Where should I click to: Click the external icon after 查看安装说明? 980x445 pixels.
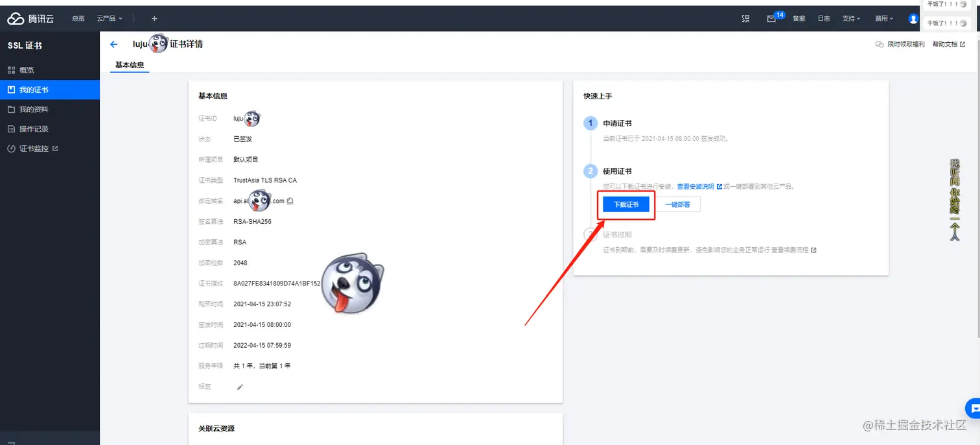pyautogui.click(x=719, y=186)
